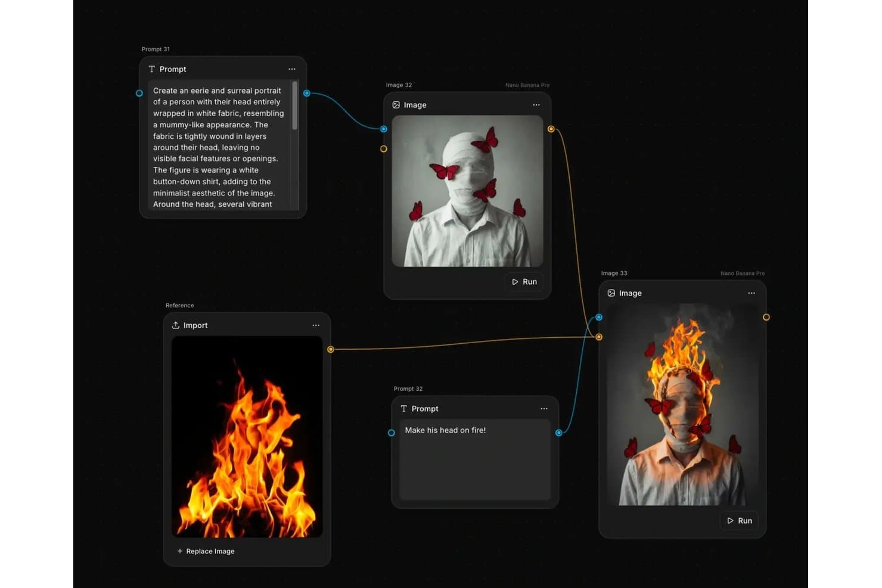Select the blue input port on the Image 32 node
The height and width of the screenshot is (588, 882).
click(x=384, y=129)
